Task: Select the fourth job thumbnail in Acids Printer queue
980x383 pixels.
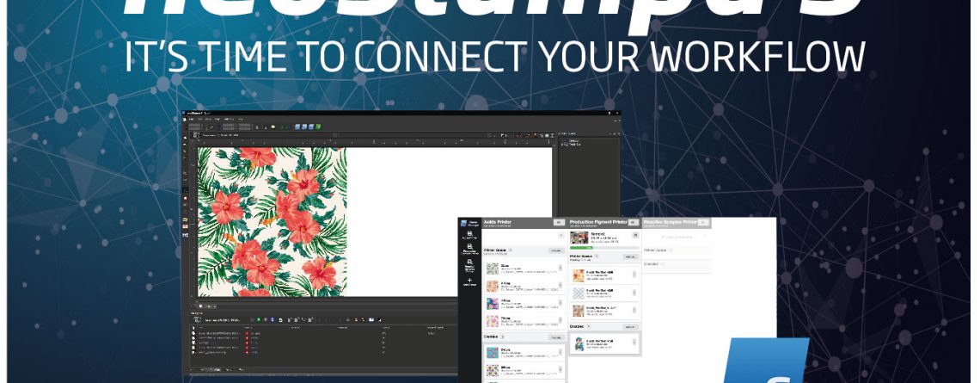Action: pos(493,321)
